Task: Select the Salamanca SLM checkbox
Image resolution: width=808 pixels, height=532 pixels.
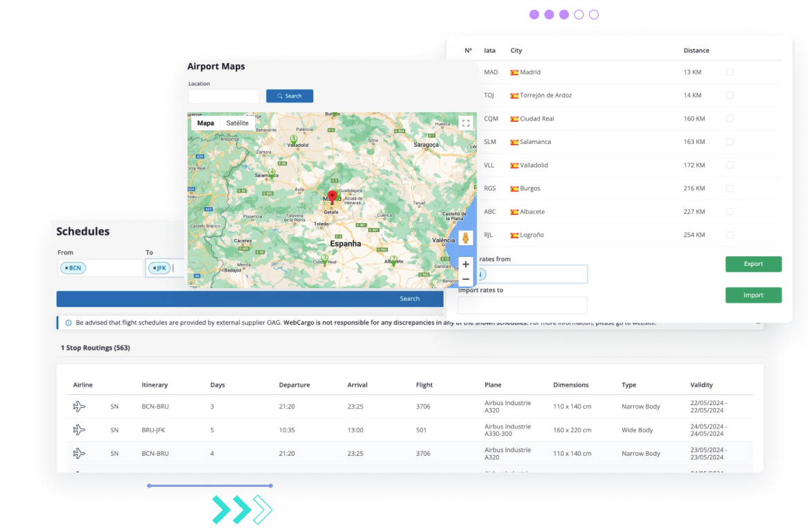Action: pyautogui.click(x=730, y=142)
